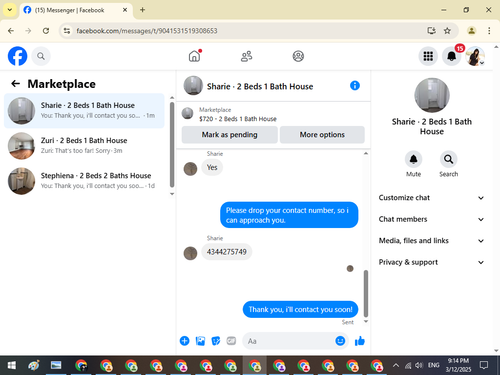Go back using the Marketplace back arrow

tap(16, 84)
